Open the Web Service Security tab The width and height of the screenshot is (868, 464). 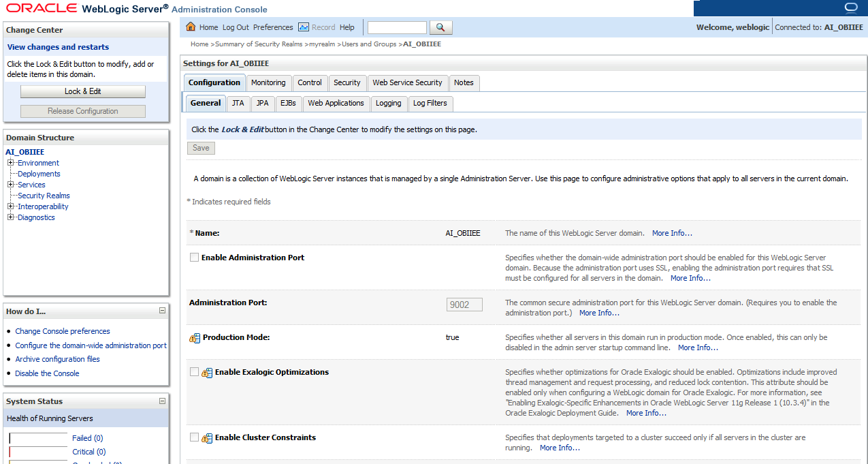[x=407, y=82]
